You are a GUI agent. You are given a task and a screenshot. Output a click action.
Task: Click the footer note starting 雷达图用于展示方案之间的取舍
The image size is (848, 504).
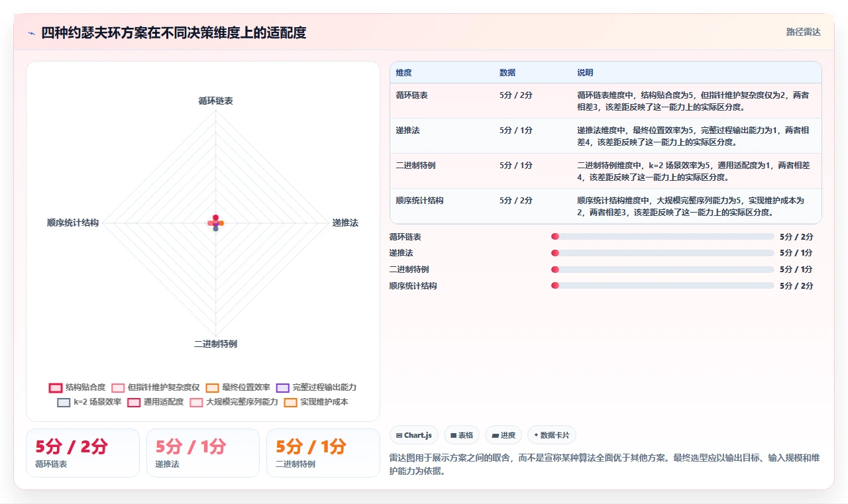pyautogui.click(x=605, y=464)
